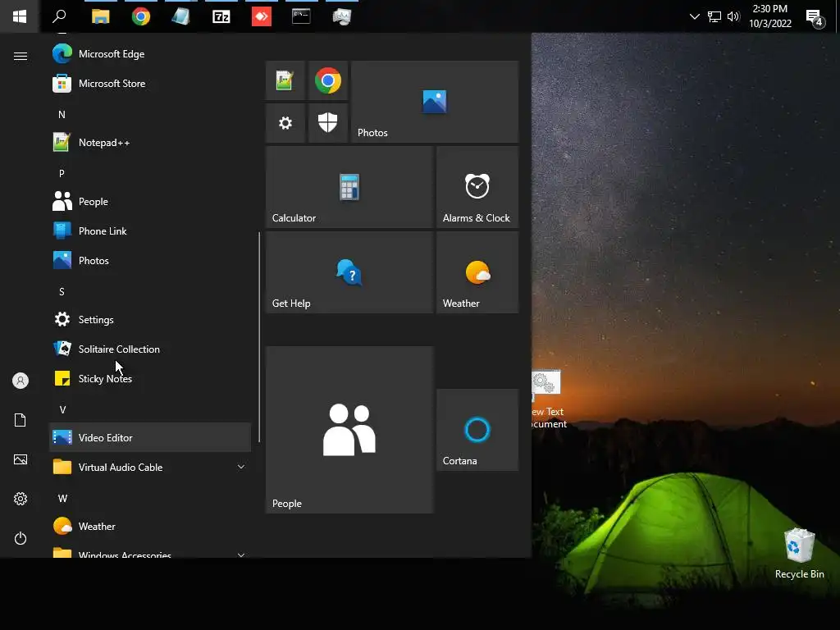Image resolution: width=840 pixels, height=630 pixels.
Task: Launch Video Editor
Action: [x=150, y=437]
